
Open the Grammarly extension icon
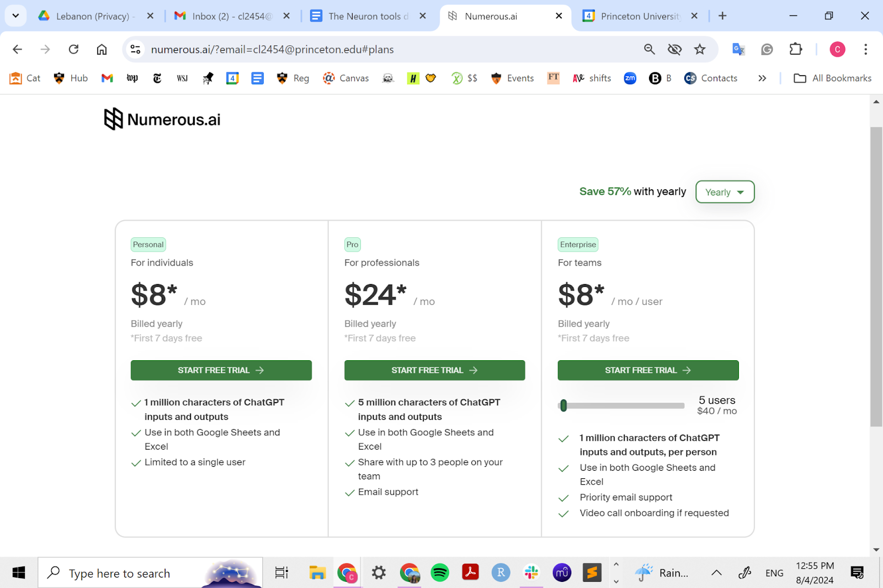pos(767,50)
